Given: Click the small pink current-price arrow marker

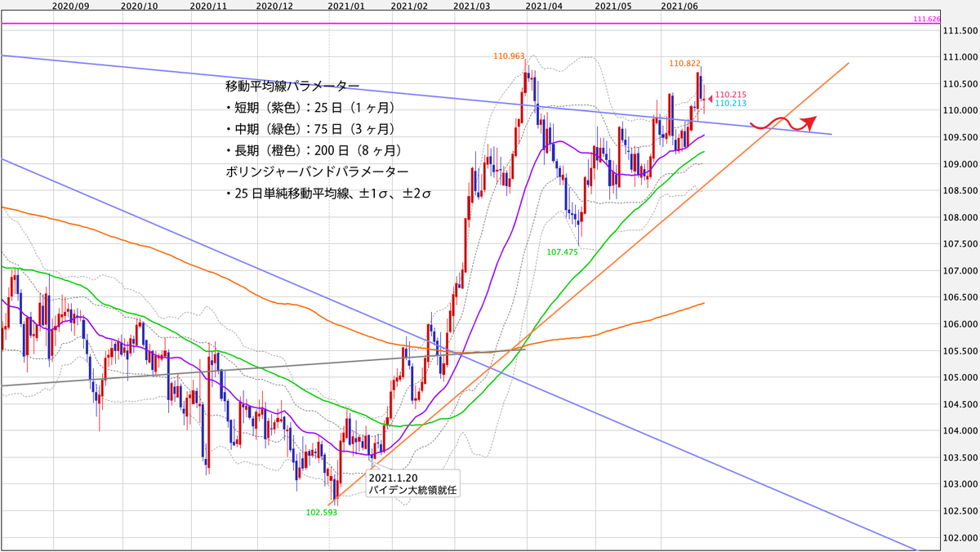Looking at the screenshot, I should 710,99.
